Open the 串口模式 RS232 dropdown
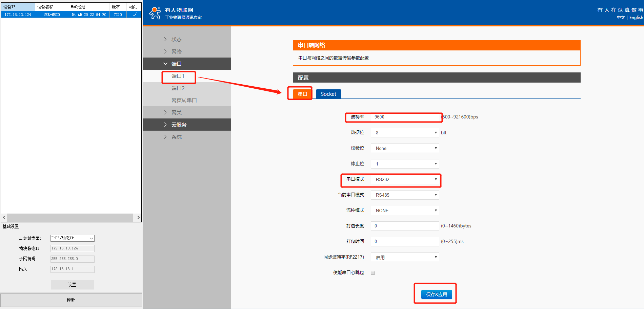 [405, 179]
